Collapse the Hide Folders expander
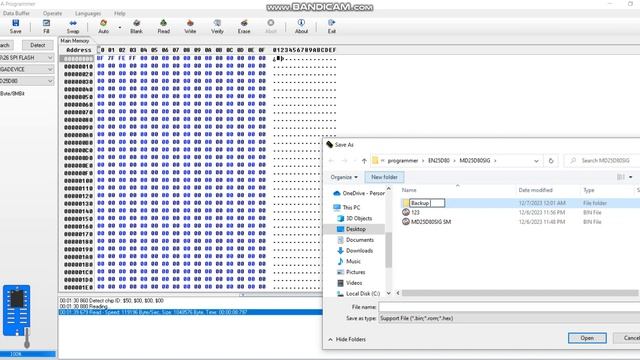Image resolution: width=640 pixels, height=360 pixels. point(347,340)
